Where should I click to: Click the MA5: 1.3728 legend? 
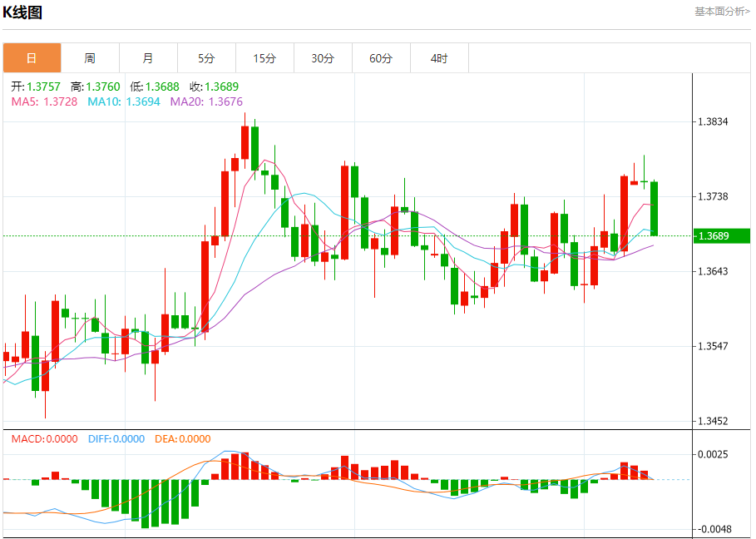click(x=44, y=101)
